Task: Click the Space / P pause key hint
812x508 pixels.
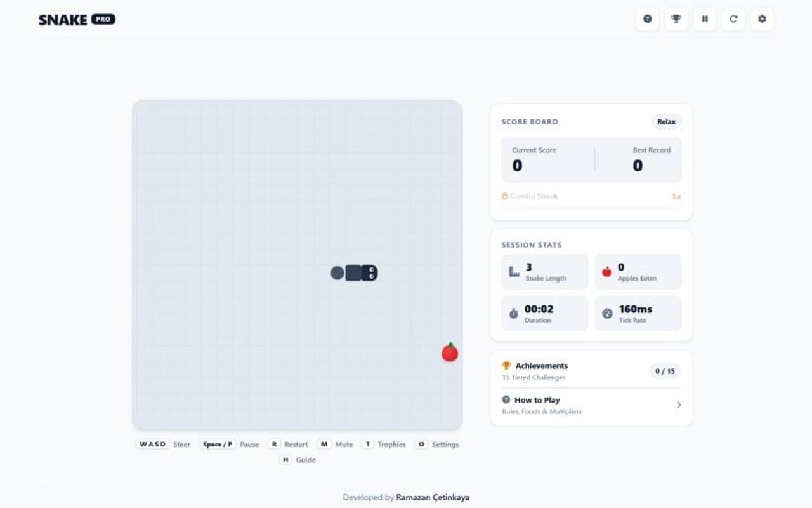Action: [x=218, y=444]
